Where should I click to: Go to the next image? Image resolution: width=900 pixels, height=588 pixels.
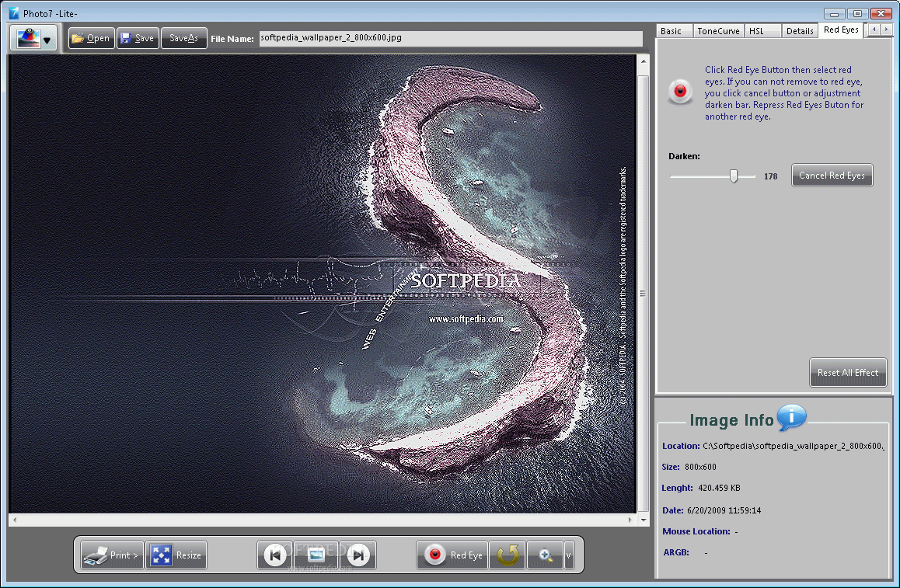[x=358, y=555]
